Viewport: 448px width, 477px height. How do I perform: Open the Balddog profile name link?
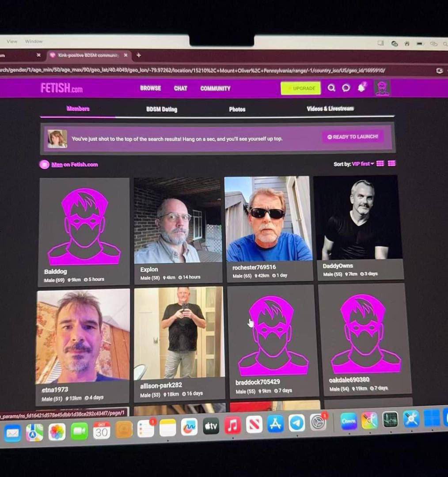click(x=55, y=271)
